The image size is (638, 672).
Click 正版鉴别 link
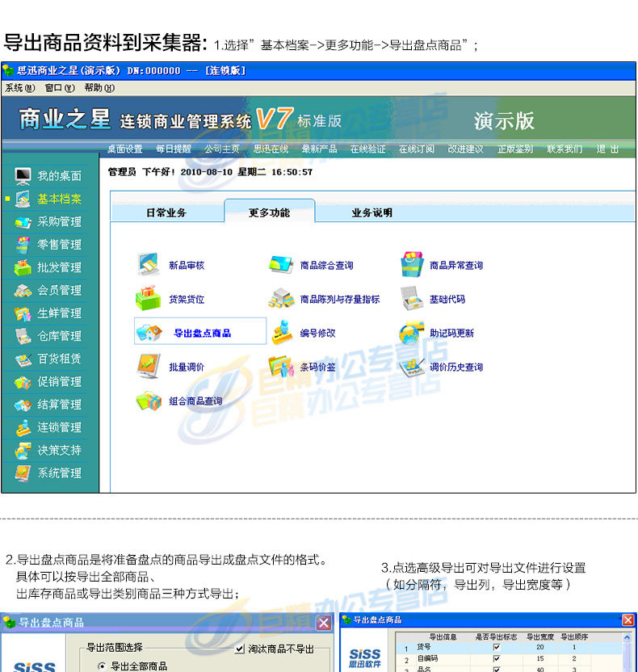[515, 149]
